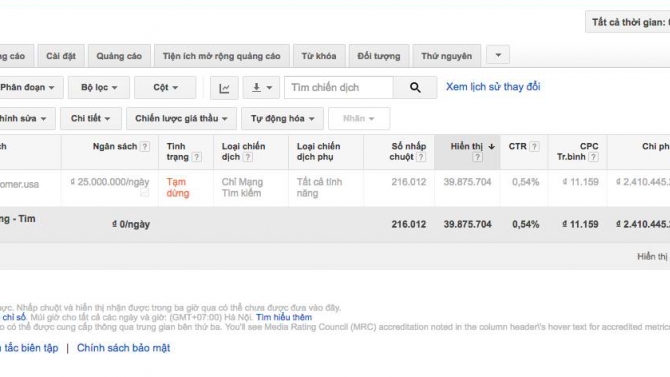Image resolution: width=670 pixels, height=377 pixels.
Task: Open the Cột columns dropdown
Action: tap(165, 88)
